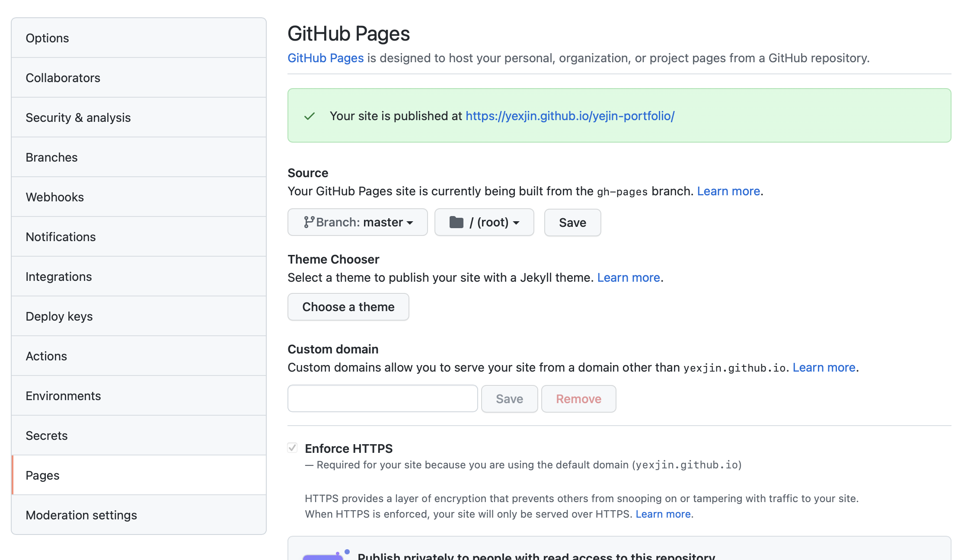Click Learn more link for custom domains
This screenshot has width=977, height=560.
[824, 367]
